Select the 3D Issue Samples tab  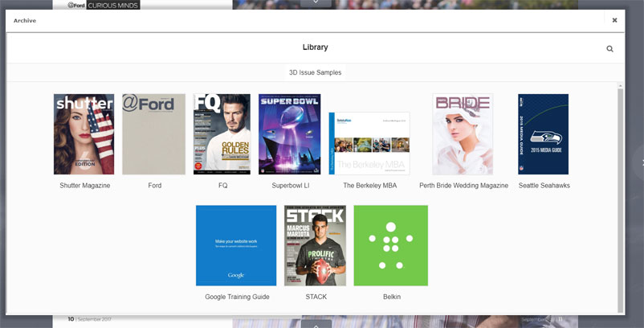tap(315, 72)
